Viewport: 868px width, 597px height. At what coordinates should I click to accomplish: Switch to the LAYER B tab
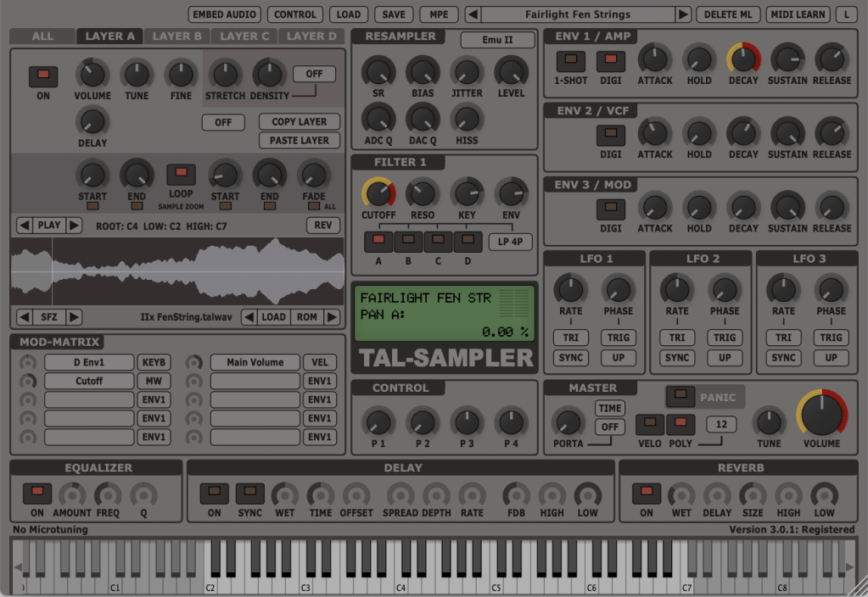click(x=177, y=36)
